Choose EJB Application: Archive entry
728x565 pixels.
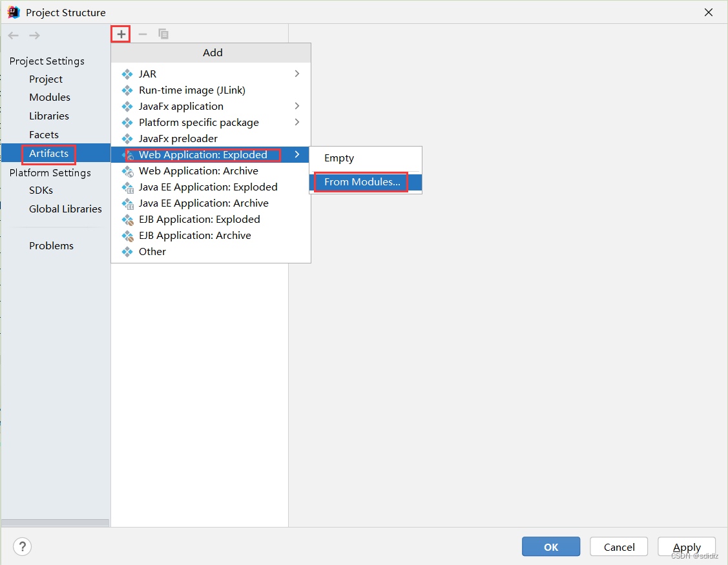[211, 236]
